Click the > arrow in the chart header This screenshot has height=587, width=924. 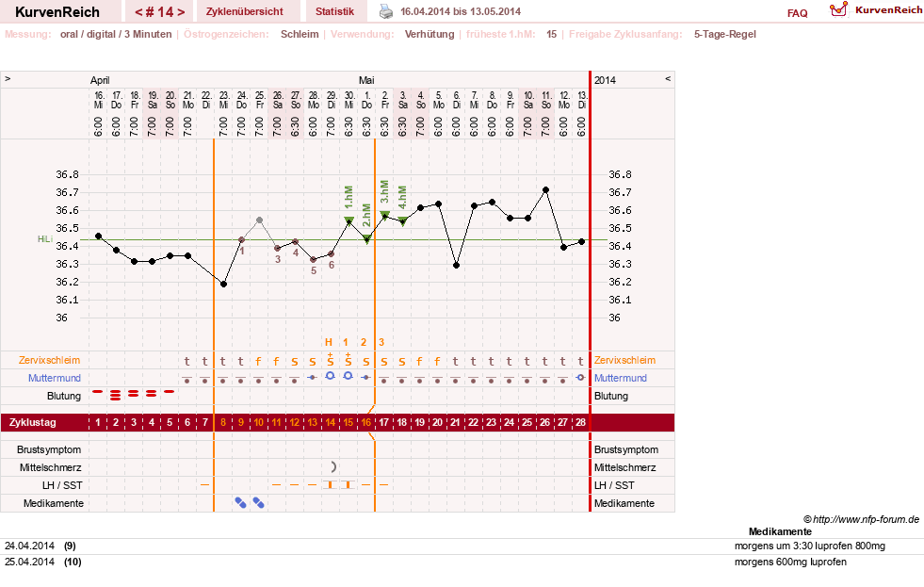[8, 78]
